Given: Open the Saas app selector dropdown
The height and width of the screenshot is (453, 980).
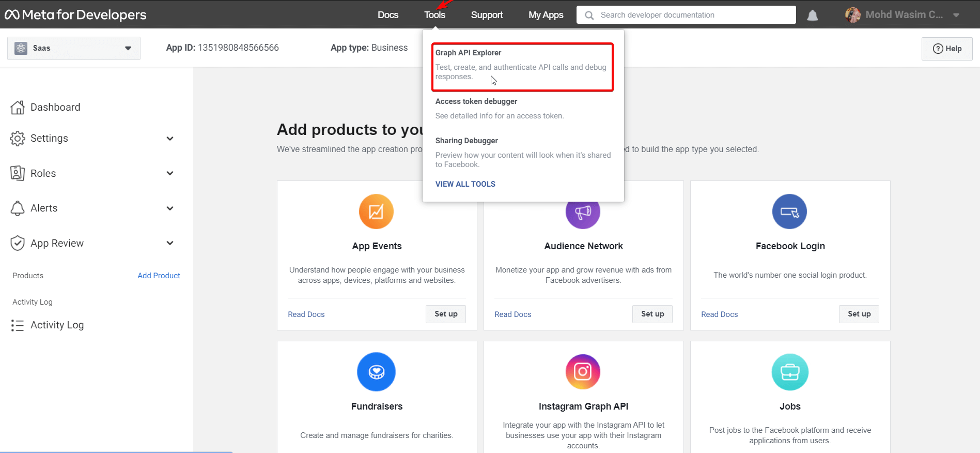Looking at the screenshot, I should (x=74, y=48).
